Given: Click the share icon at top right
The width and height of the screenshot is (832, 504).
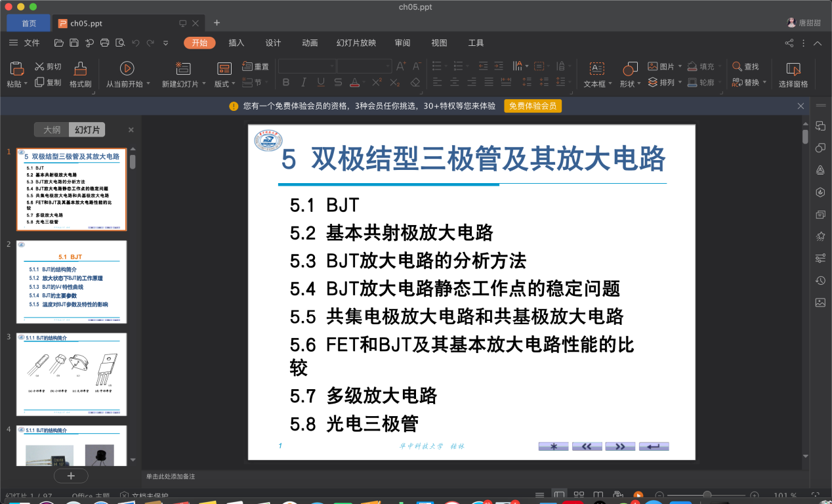Looking at the screenshot, I should 789,43.
